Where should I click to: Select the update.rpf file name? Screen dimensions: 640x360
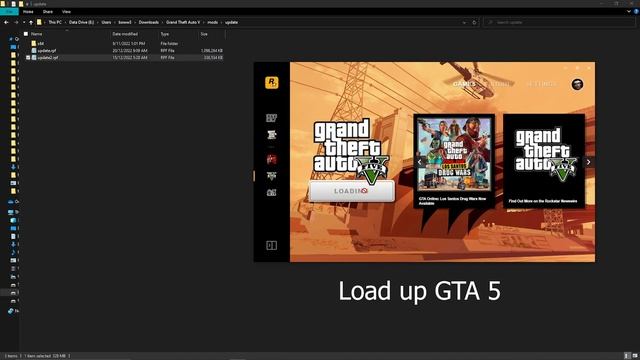point(47,51)
